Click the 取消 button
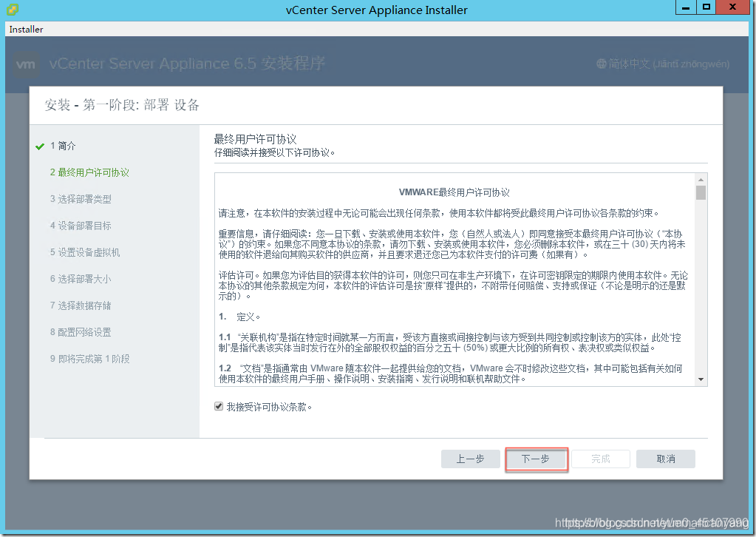Screen dimensions: 756x537 click(x=666, y=459)
